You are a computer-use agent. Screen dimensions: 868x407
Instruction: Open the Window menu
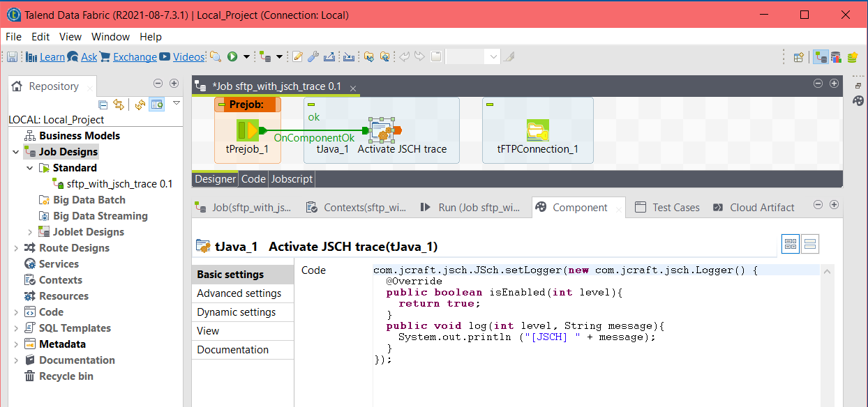pyautogui.click(x=110, y=37)
